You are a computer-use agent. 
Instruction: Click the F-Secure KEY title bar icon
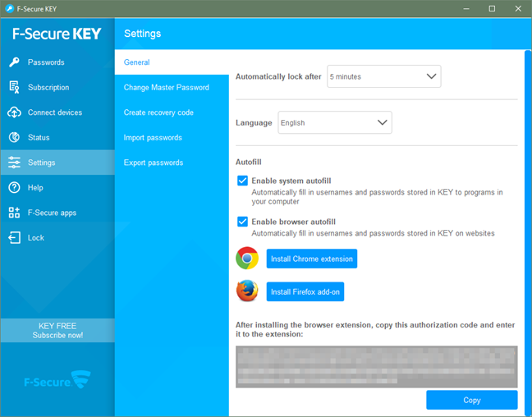[10, 8]
